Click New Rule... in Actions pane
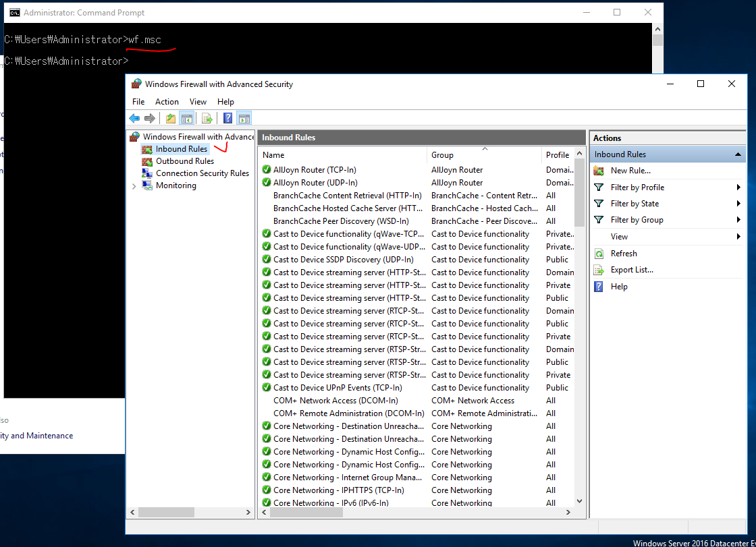756x547 pixels. pos(630,171)
